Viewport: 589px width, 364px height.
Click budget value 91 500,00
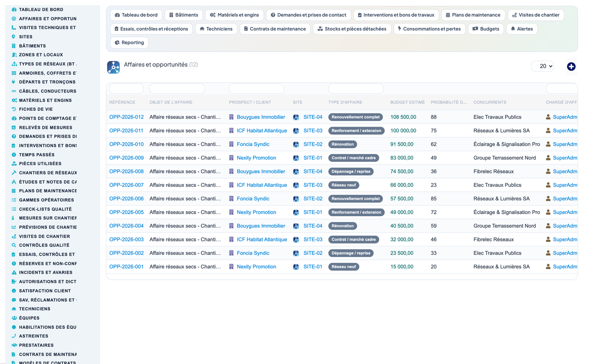coord(401,144)
